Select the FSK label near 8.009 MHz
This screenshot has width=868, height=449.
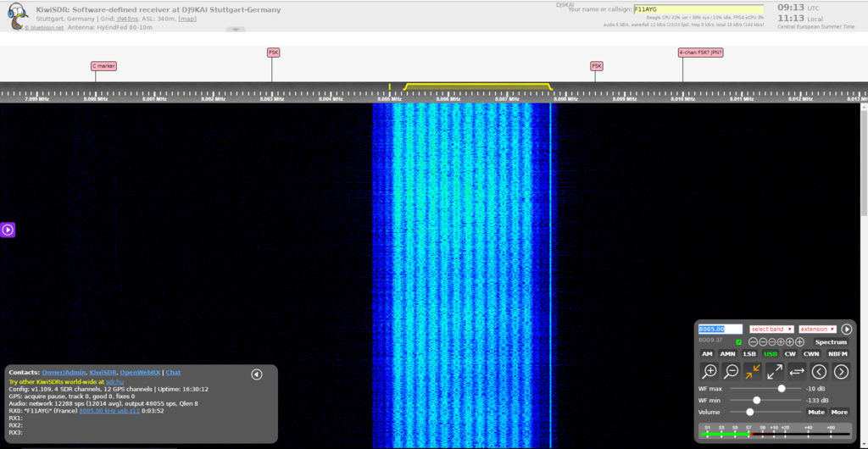[596, 66]
